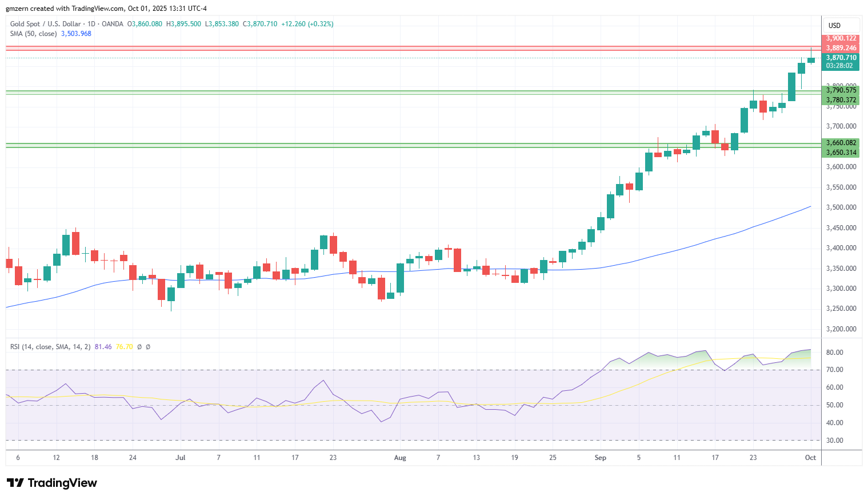Click the header text gmzern created with TradingView.com
Image resolution: width=868 pixels, height=500 pixels.
[x=65, y=9]
